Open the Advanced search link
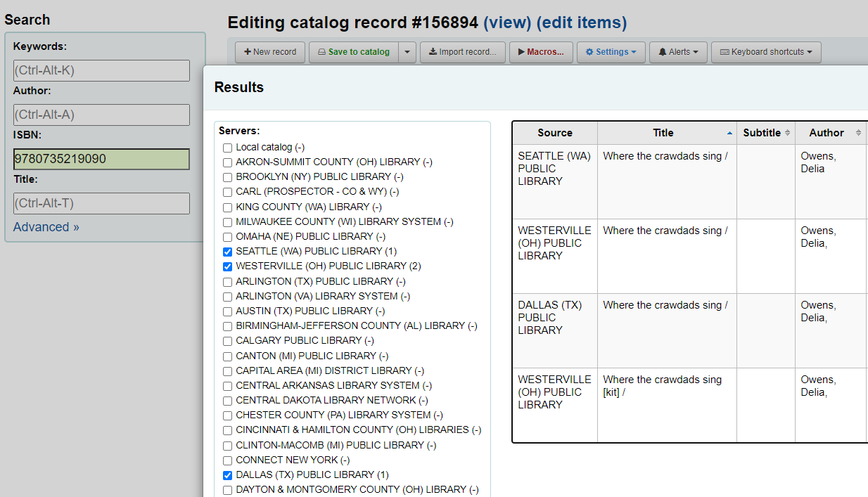Viewport: 868px width, 497px height. click(x=46, y=227)
